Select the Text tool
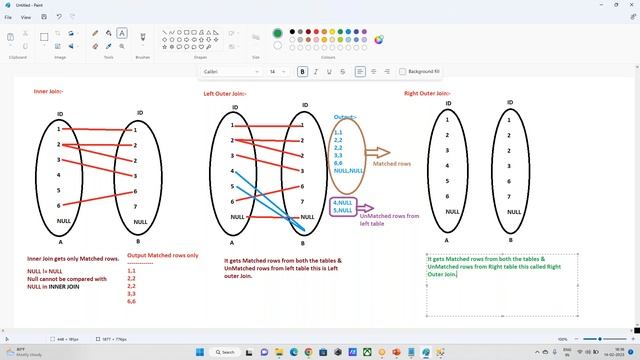The image size is (640, 360). click(x=122, y=33)
